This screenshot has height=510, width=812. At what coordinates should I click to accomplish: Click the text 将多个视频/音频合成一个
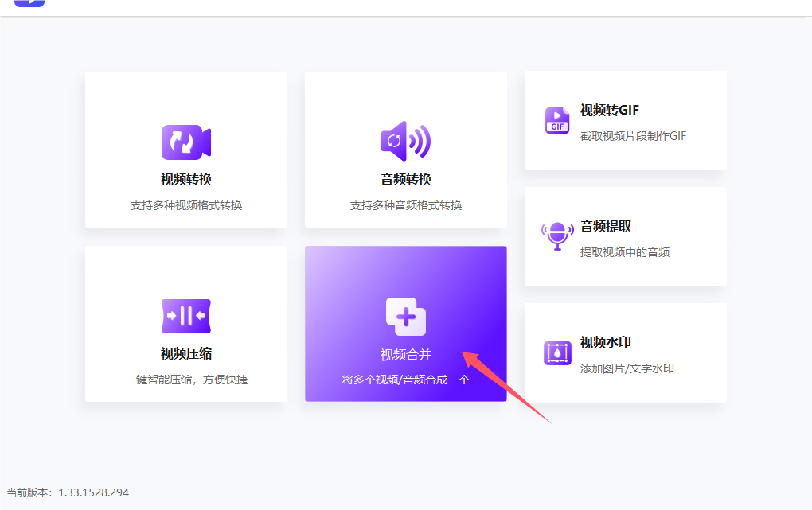click(x=405, y=380)
